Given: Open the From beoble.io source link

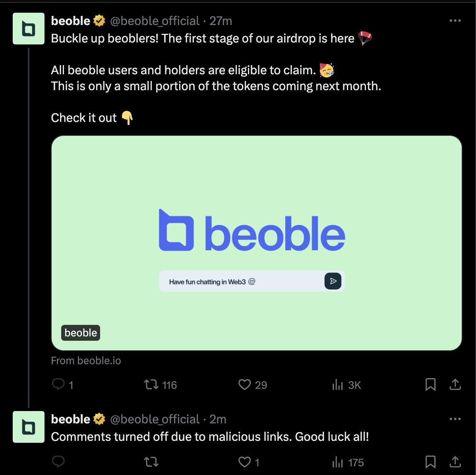Looking at the screenshot, I should coord(86,361).
